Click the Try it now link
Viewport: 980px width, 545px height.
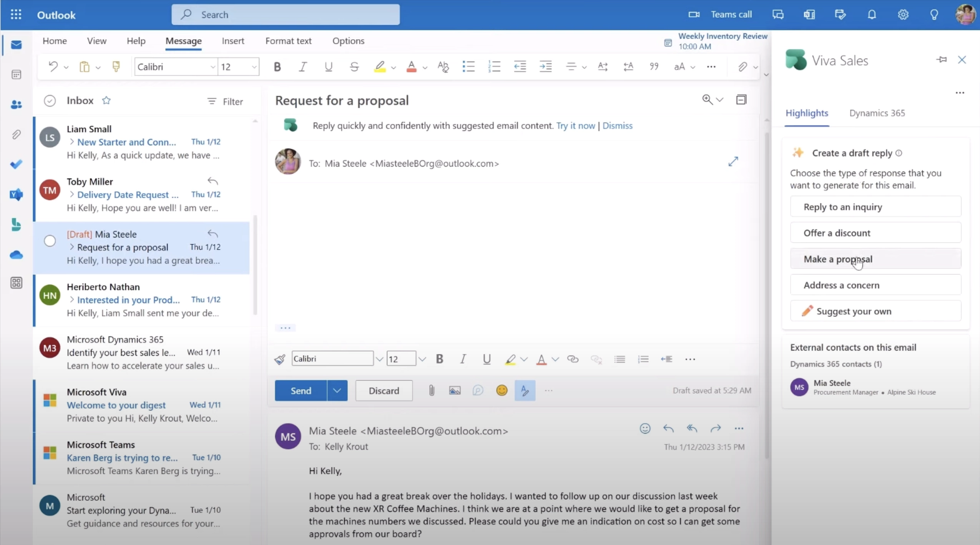tap(575, 126)
